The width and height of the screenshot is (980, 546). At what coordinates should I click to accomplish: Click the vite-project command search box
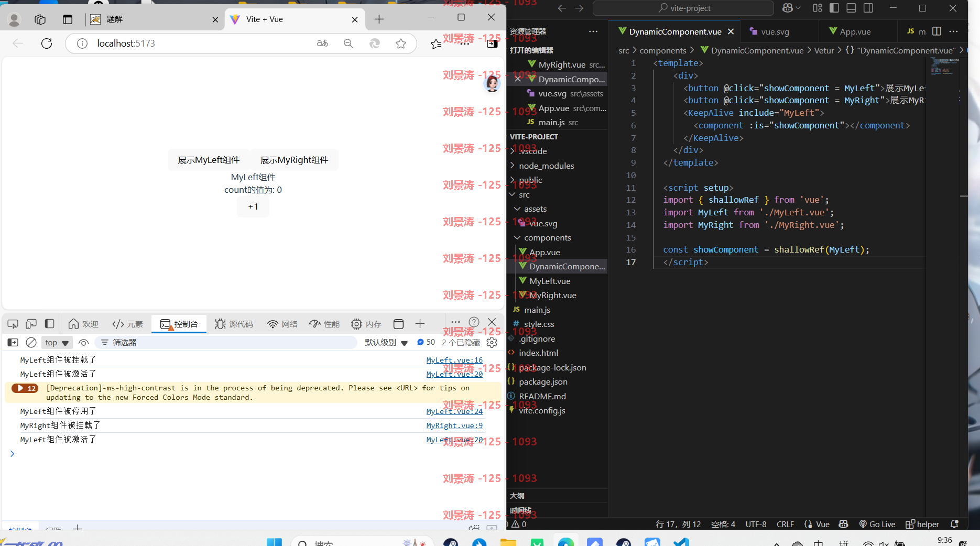683,8
